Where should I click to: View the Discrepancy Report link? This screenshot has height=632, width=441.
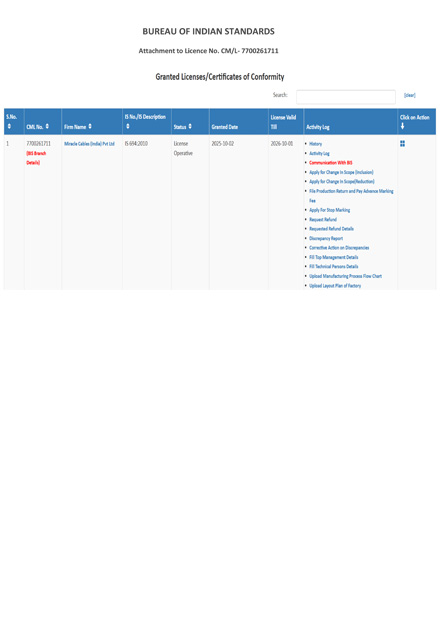pos(326,238)
